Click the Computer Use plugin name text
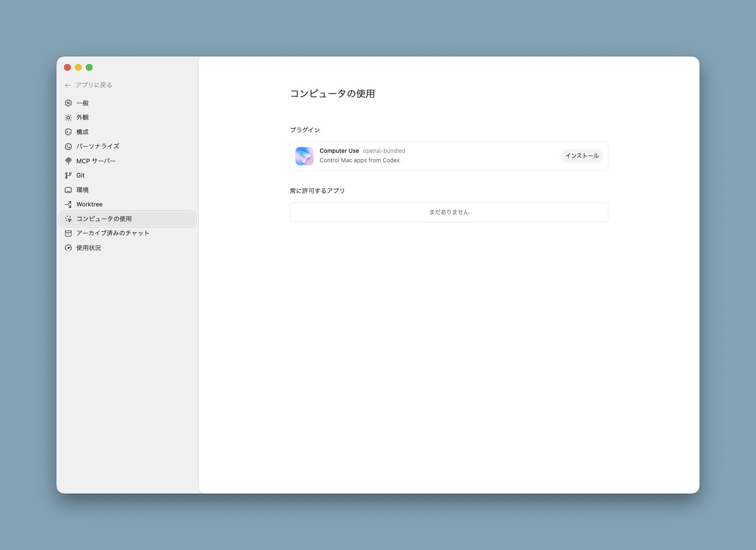Viewport: 756px width, 550px height. [339, 151]
